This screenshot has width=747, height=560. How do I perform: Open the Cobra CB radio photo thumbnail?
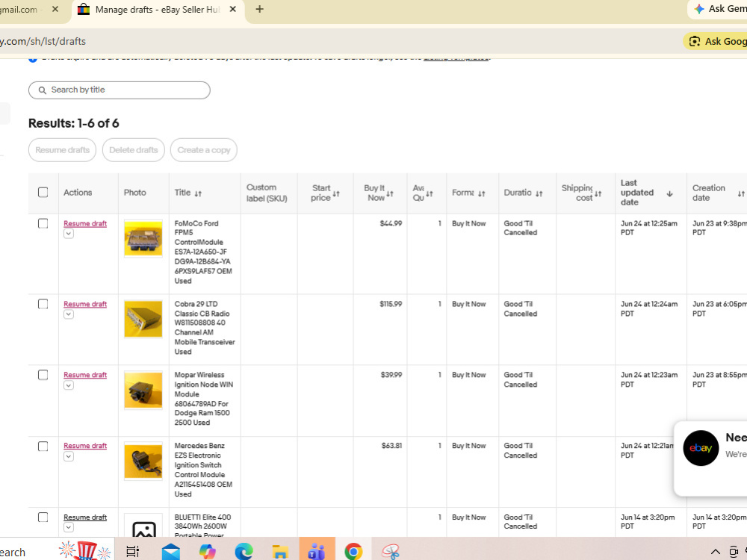pos(143,319)
